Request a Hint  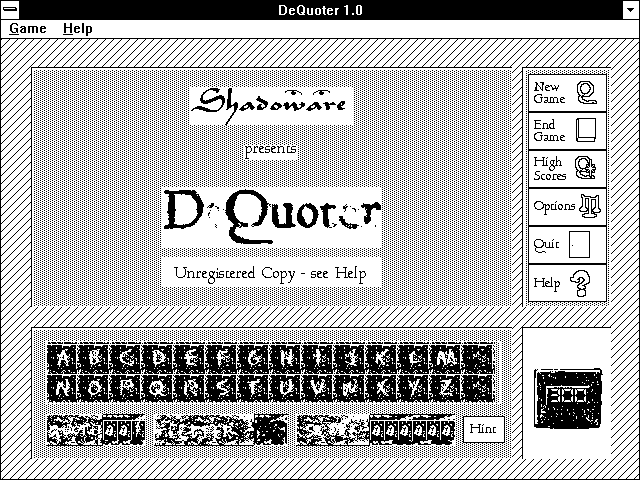tap(484, 429)
